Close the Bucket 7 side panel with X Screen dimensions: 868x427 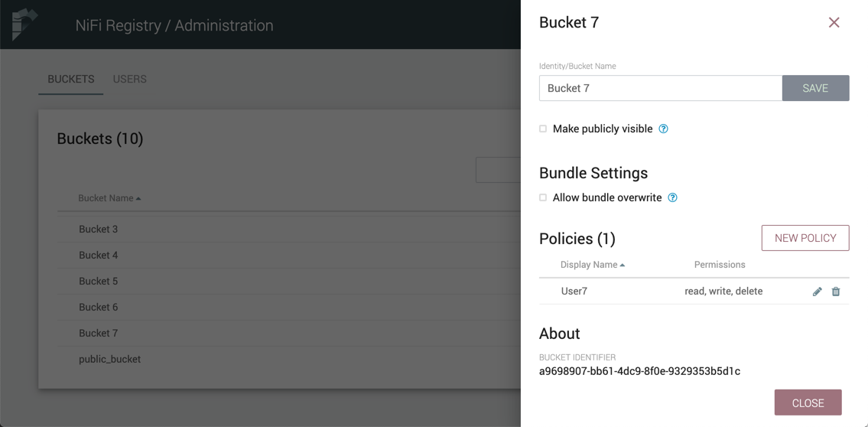coord(834,23)
